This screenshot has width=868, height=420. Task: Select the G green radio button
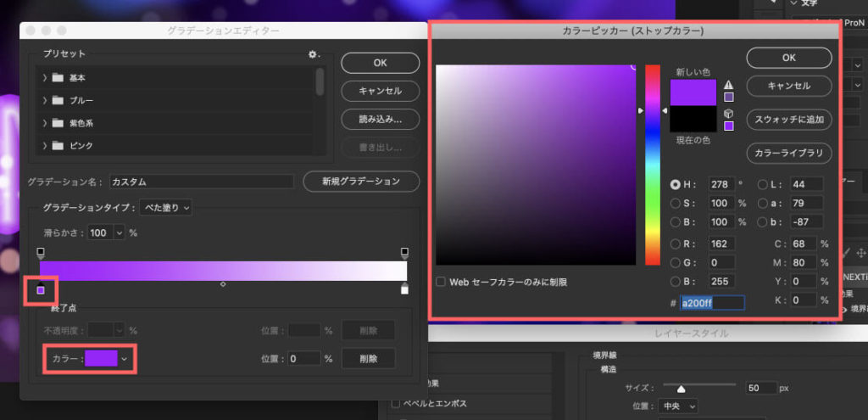tap(676, 263)
